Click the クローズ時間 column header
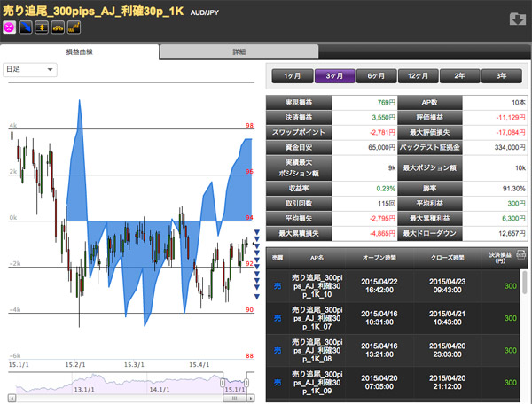Viewport: 532px width, 404px height. pyautogui.click(x=447, y=258)
